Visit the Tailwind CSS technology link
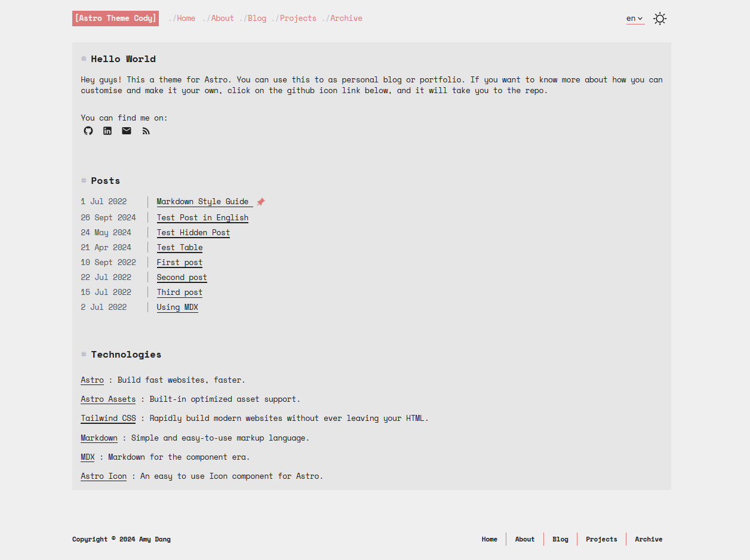This screenshot has width=750, height=560. pos(108,419)
